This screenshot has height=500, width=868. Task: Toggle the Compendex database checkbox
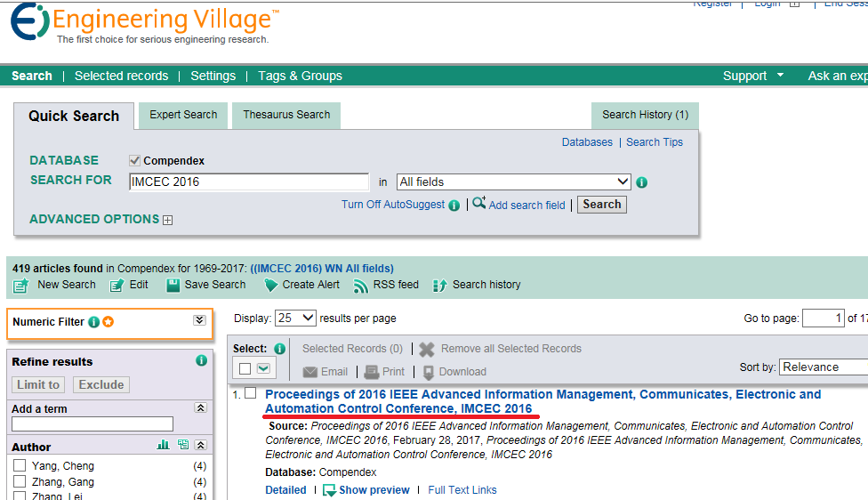point(135,161)
